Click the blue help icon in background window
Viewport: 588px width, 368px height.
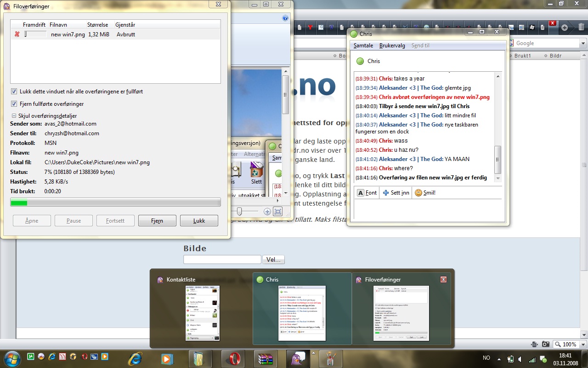tap(285, 18)
